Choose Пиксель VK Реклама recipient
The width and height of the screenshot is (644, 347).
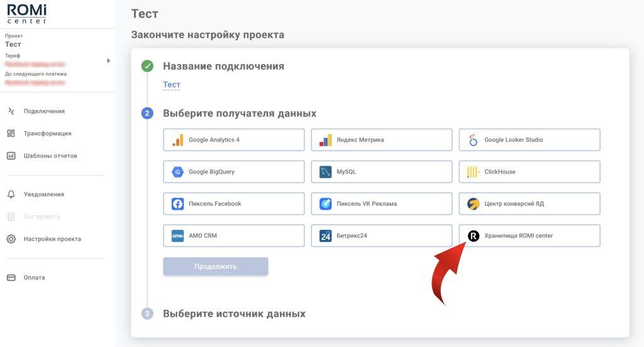click(382, 204)
